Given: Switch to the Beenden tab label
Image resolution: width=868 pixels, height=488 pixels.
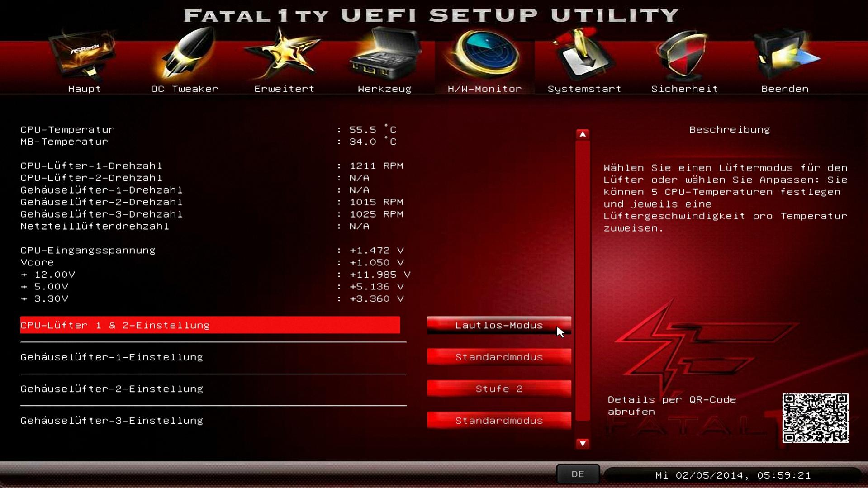Looking at the screenshot, I should 785,89.
